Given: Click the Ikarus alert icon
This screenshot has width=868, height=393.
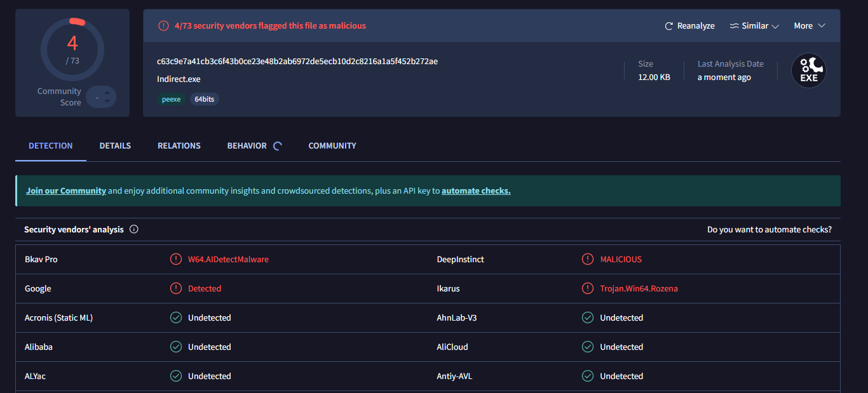Looking at the screenshot, I should [x=588, y=288].
